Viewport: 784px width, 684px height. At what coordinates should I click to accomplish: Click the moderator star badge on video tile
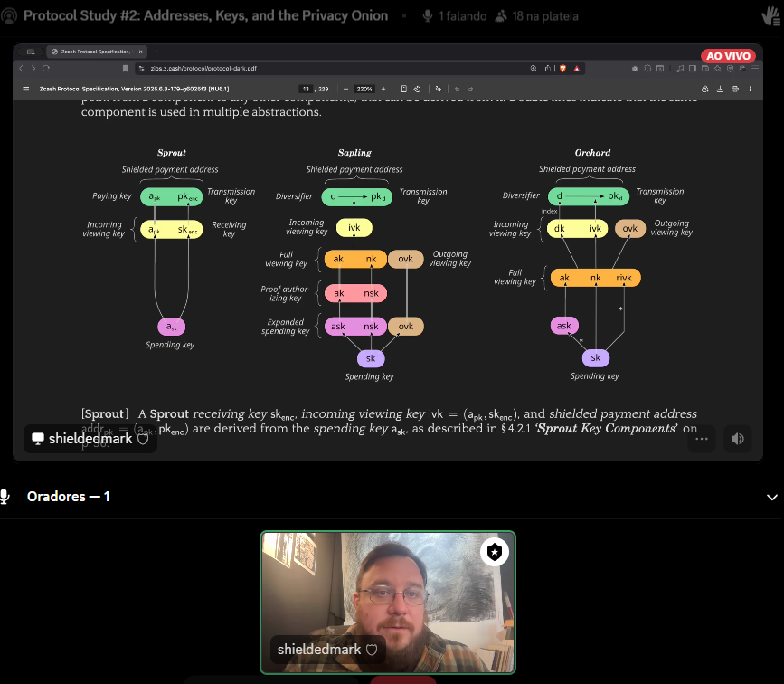coord(495,553)
